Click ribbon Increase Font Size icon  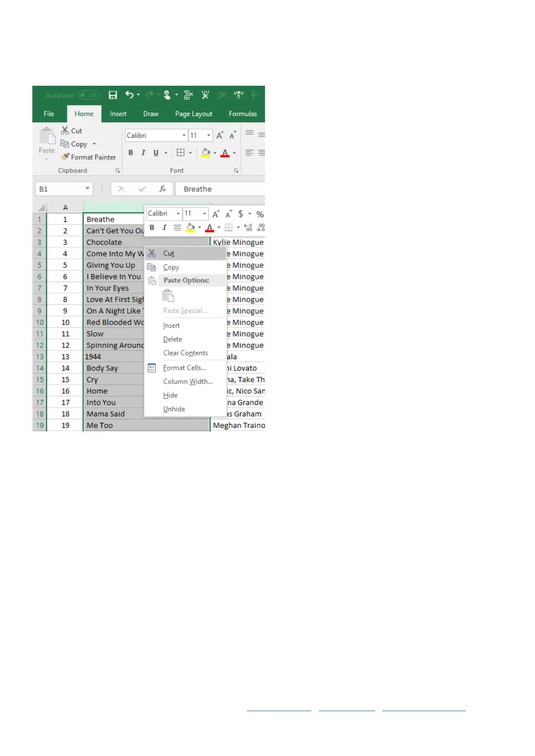(220, 136)
